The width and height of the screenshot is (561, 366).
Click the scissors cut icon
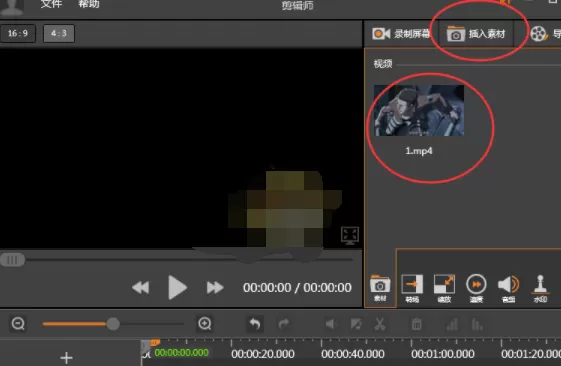(380, 324)
